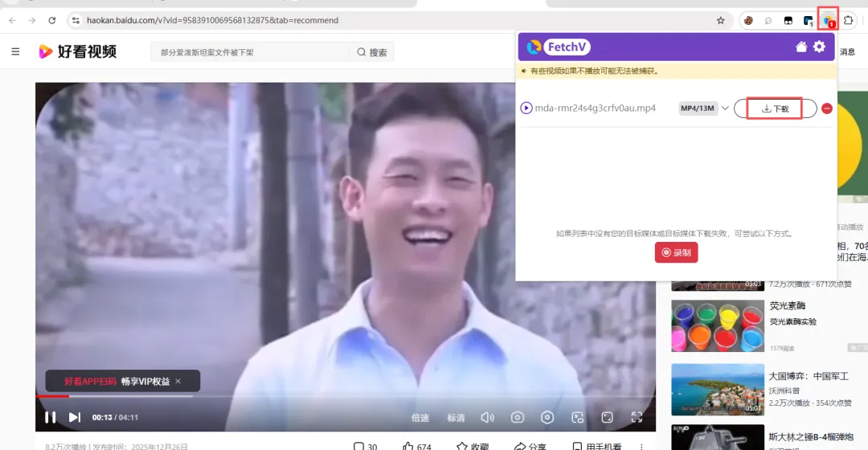Click the MP4/13M format badge
Screen dimensions: 868x450
pyautogui.click(x=698, y=108)
